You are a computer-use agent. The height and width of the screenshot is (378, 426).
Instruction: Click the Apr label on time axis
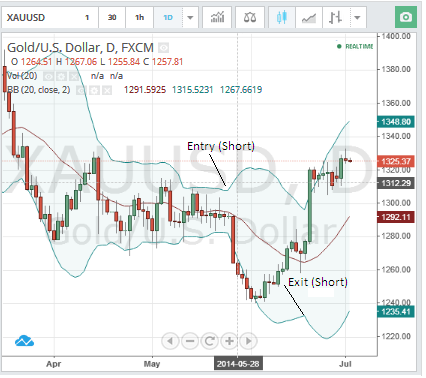click(x=54, y=364)
